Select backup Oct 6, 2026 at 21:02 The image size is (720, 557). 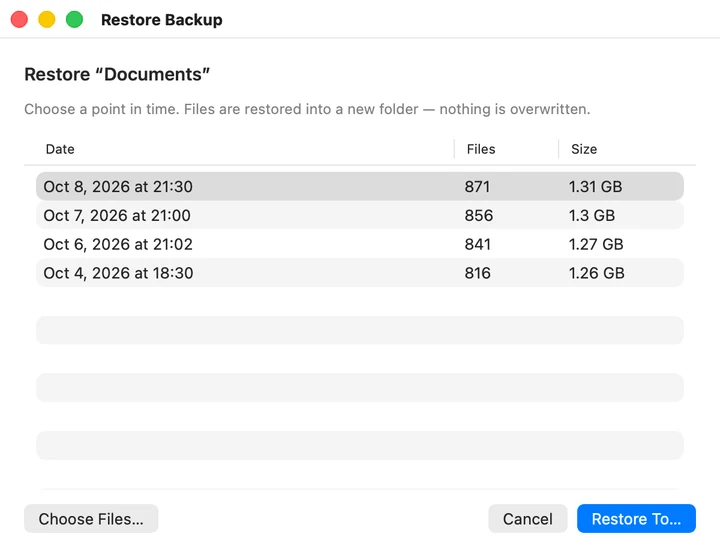pos(360,244)
